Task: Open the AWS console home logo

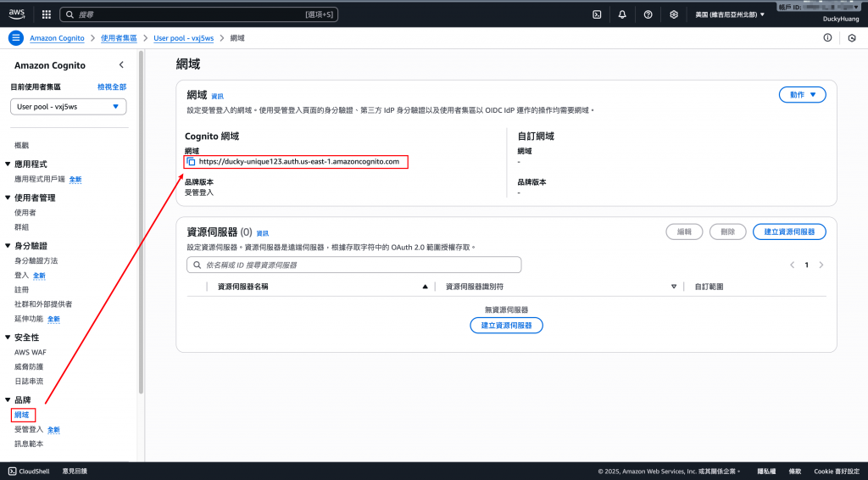Action: [x=17, y=14]
